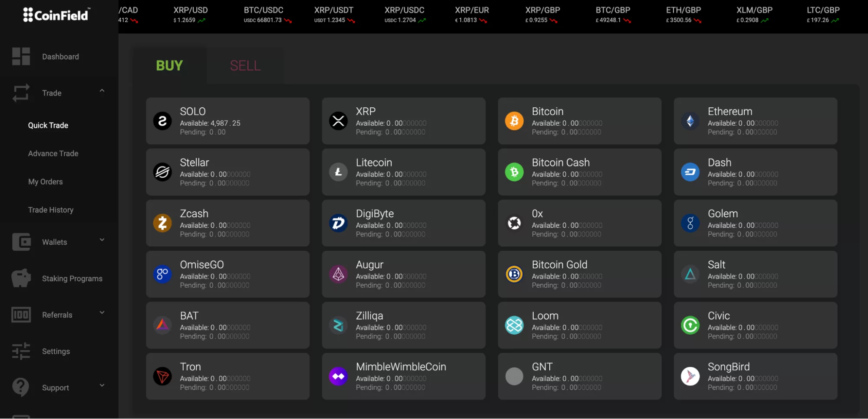The height and width of the screenshot is (419, 868).
Task: Expand the Referrals menu chevron
Action: point(102,312)
